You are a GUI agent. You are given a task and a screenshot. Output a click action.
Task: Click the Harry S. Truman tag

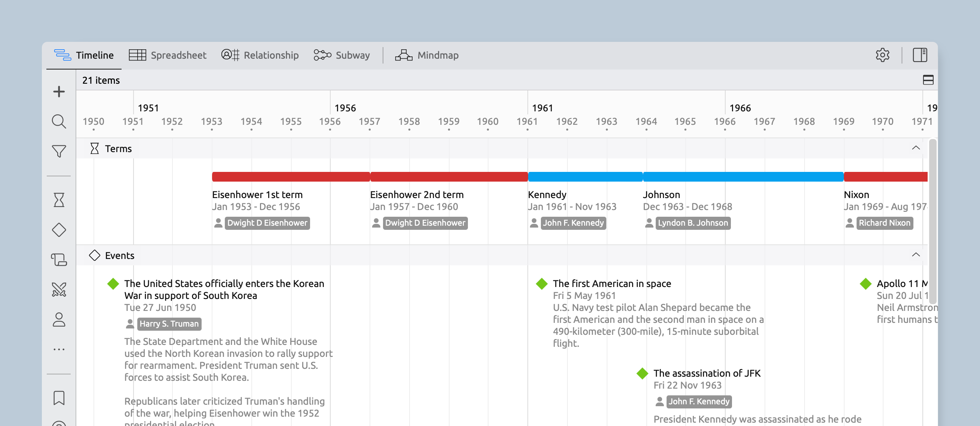pyautogui.click(x=169, y=324)
